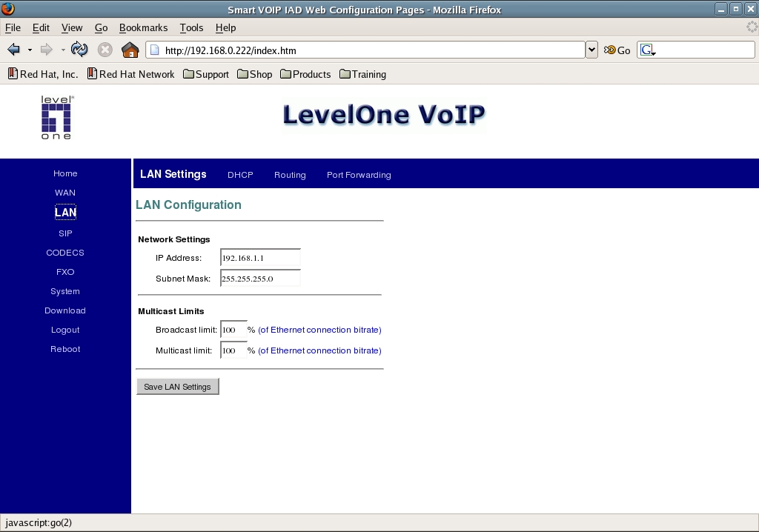
Task: Click the Reload page icon
Action: click(79, 50)
